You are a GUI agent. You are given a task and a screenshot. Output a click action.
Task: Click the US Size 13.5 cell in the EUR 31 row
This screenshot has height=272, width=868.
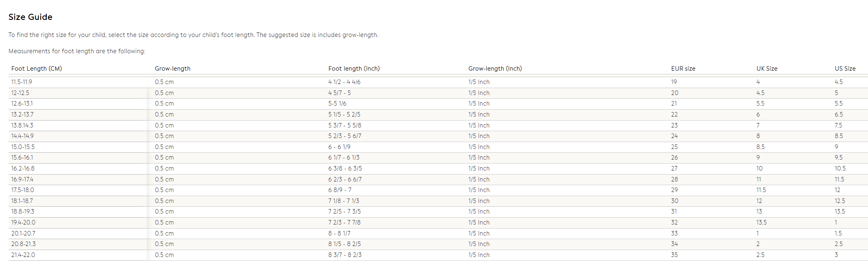click(840, 212)
